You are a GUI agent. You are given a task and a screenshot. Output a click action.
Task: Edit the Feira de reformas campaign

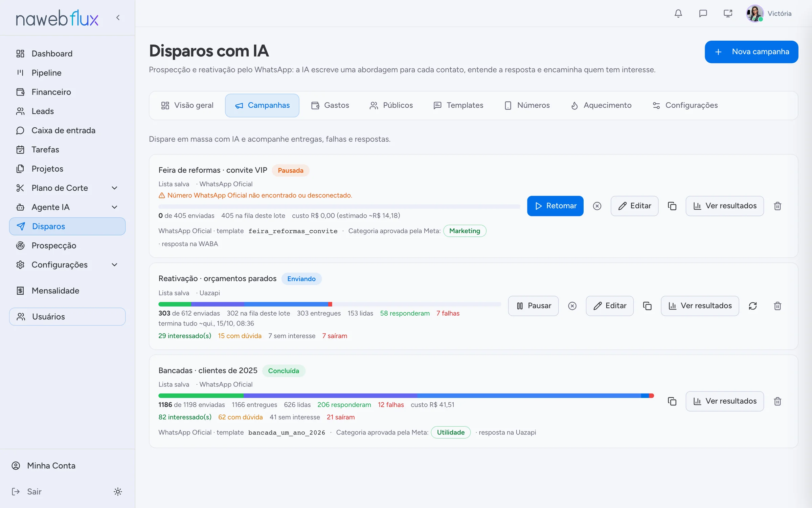[634, 206]
